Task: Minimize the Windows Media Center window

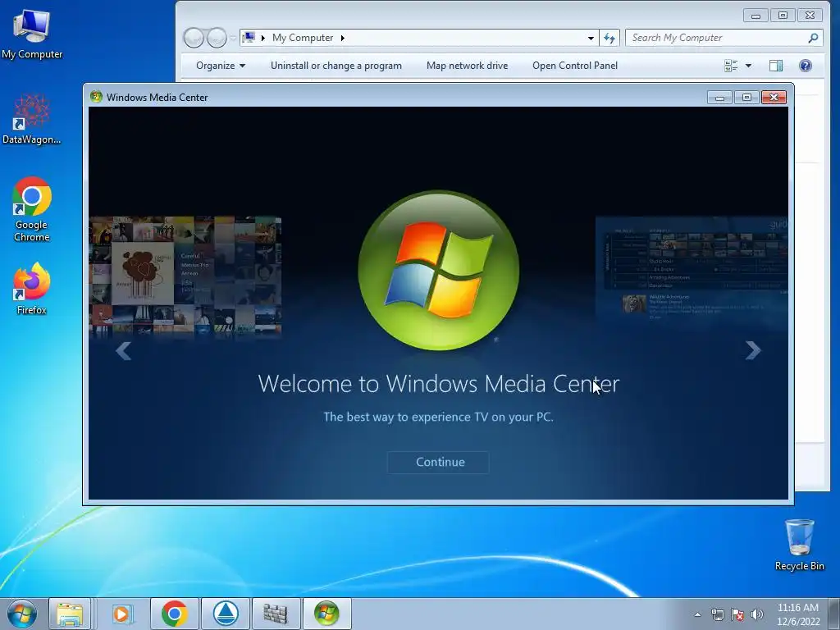Action: 719,97
